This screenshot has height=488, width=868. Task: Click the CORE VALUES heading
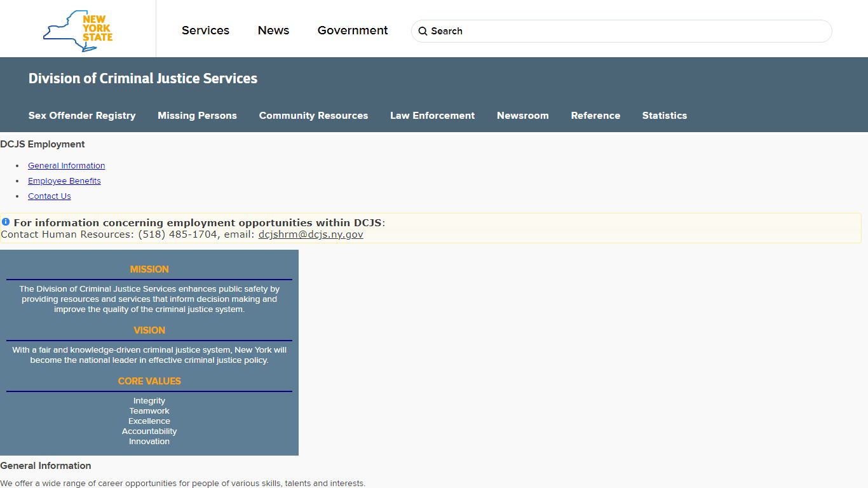[149, 381]
